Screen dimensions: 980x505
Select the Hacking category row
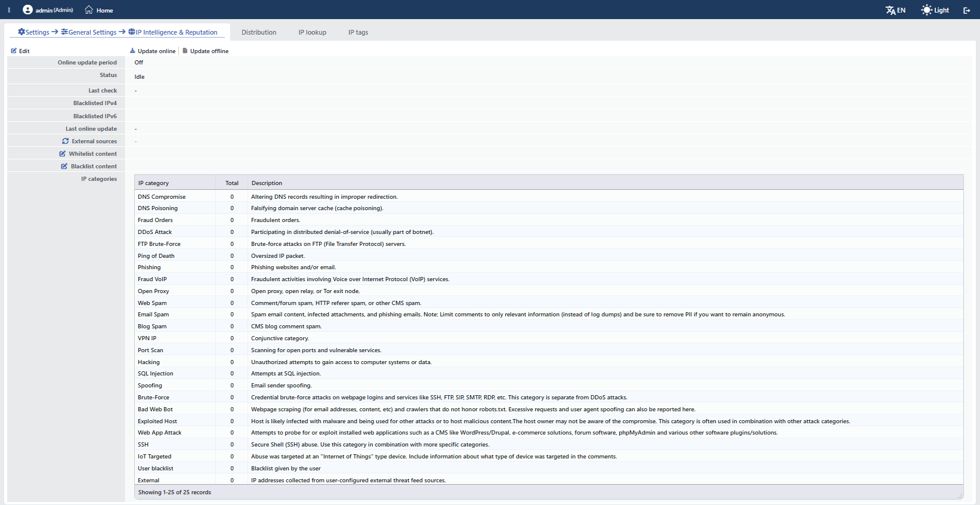point(549,362)
